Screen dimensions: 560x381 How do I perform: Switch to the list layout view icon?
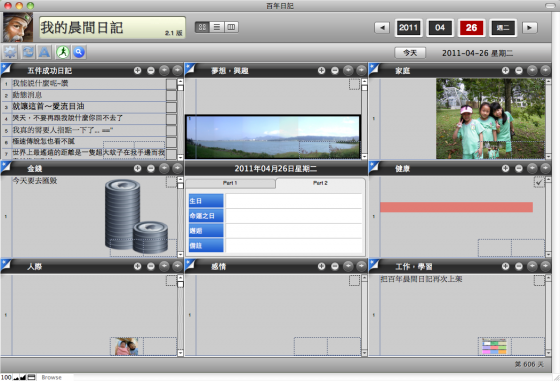point(217,27)
